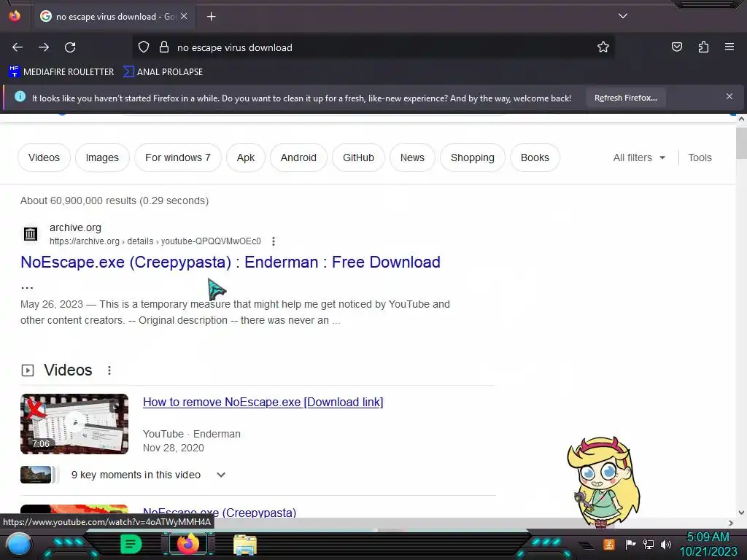Image resolution: width=747 pixels, height=560 pixels.
Task: Open File Explorer from the taskbar
Action: [245, 545]
